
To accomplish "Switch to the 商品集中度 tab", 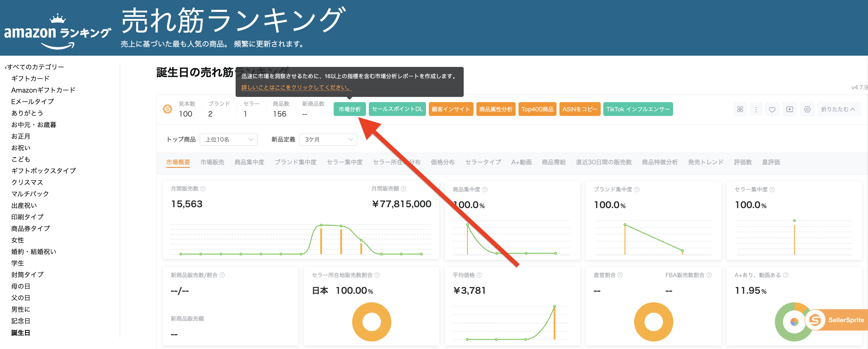I will [249, 162].
